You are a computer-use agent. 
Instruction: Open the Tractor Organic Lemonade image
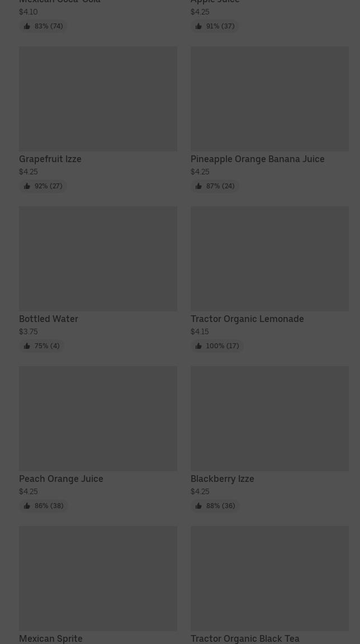click(x=269, y=259)
